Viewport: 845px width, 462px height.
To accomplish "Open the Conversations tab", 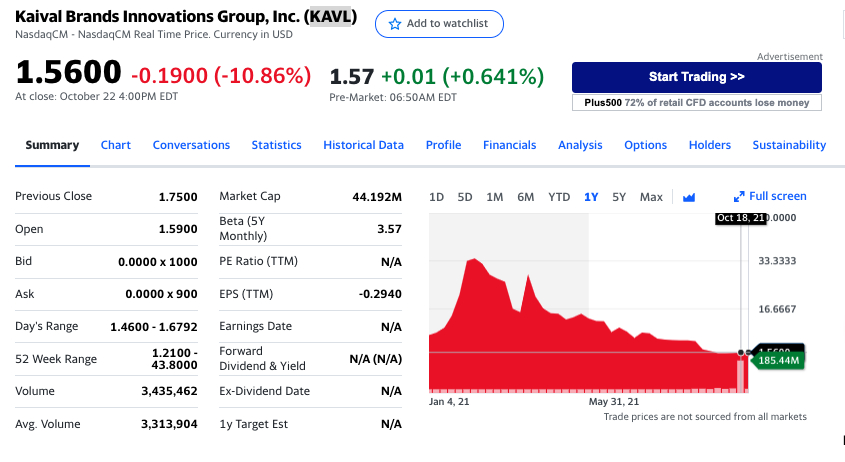I will 191,145.
